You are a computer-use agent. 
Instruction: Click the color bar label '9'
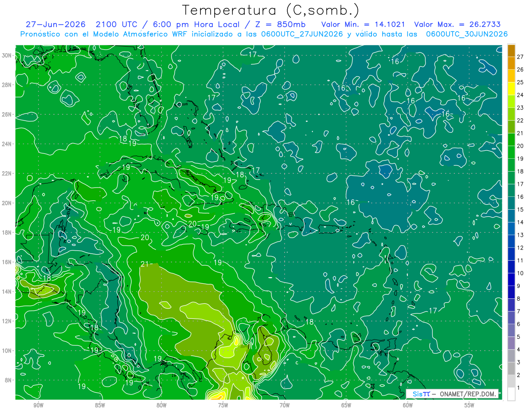point(519,286)
